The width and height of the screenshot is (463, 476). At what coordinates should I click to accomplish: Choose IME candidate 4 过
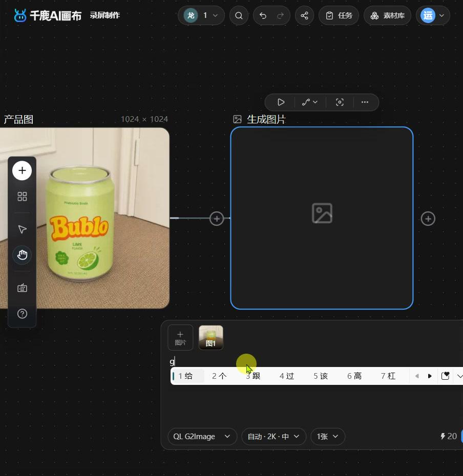pos(287,376)
